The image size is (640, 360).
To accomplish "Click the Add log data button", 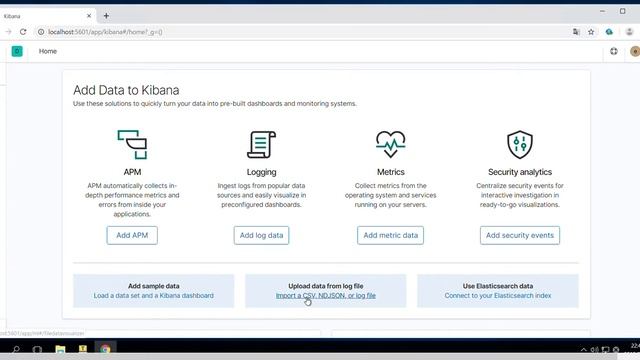I will pyautogui.click(x=261, y=236).
